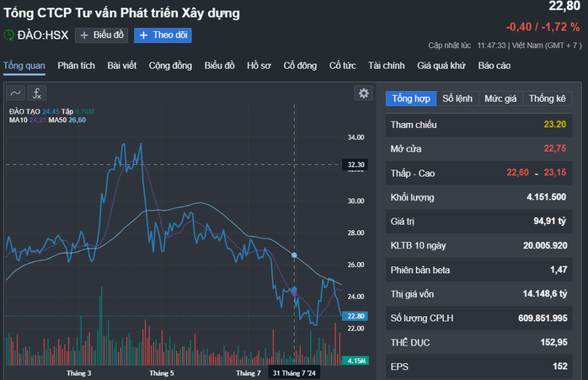Go to the Cổ tức tab
The image size is (588, 380).
342,66
